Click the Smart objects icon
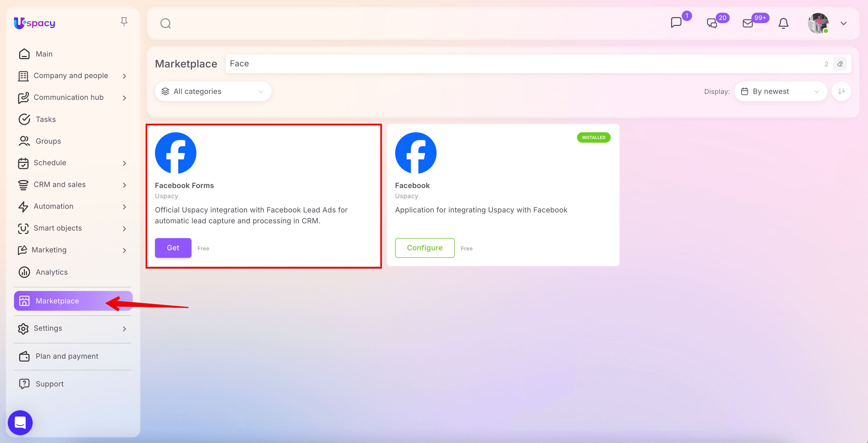Viewport: 868px width, 443px height. tap(23, 229)
